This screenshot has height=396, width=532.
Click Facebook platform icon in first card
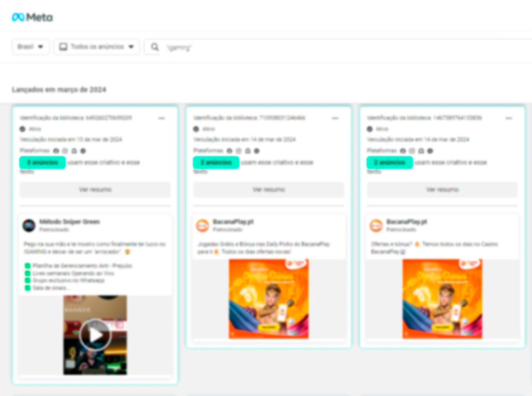56,150
